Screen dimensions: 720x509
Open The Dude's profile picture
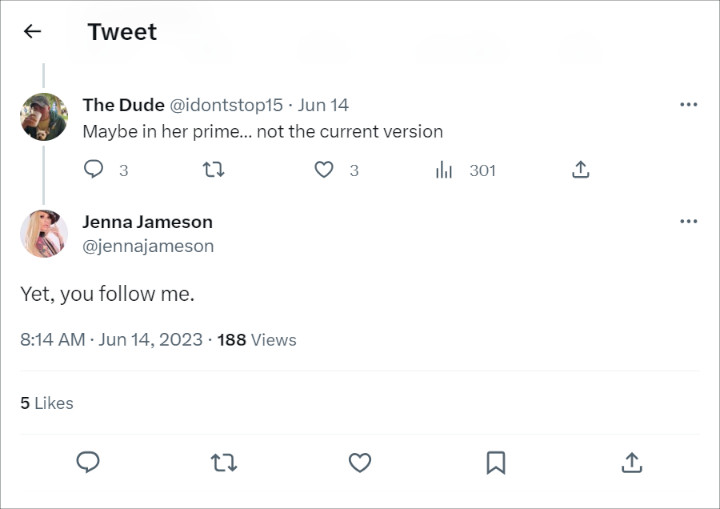tap(44, 117)
